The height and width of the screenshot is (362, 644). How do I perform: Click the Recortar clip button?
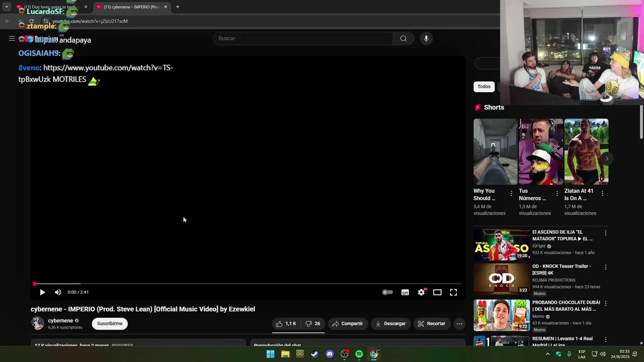pyautogui.click(x=432, y=324)
